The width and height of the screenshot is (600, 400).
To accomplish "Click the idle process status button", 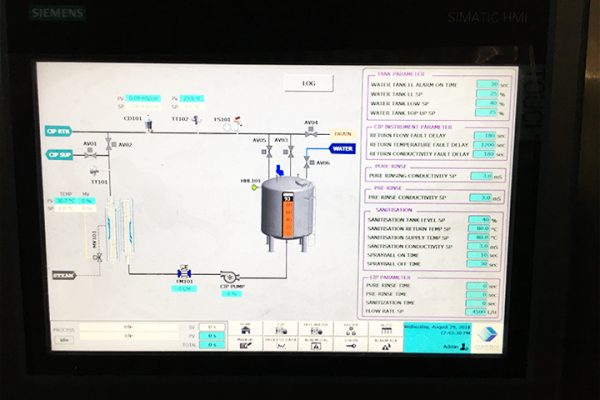I will coord(64,340).
